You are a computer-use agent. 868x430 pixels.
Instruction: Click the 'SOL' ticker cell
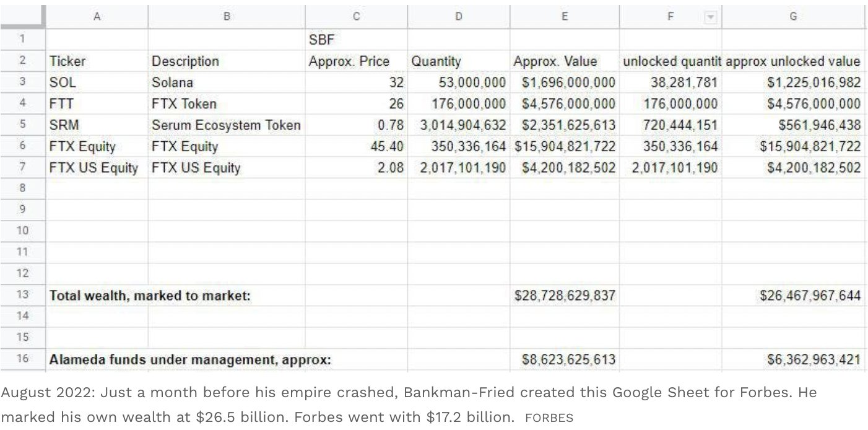tap(97, 82)
